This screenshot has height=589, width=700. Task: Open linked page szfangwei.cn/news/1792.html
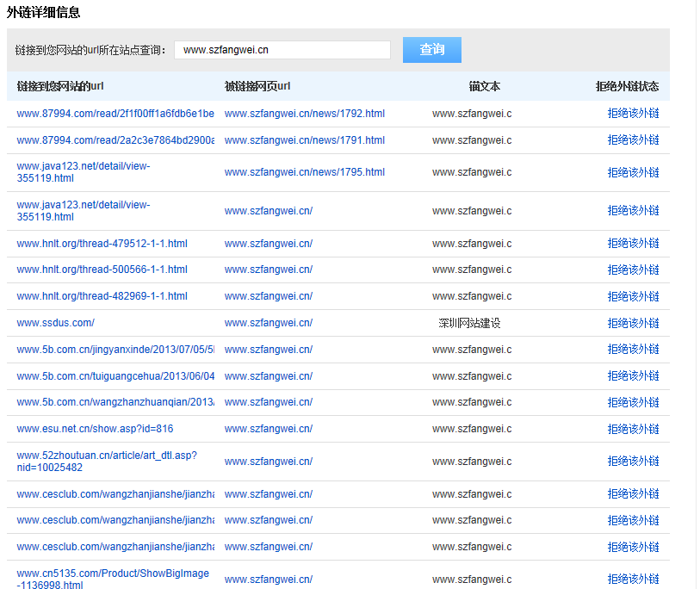(304, 114)
